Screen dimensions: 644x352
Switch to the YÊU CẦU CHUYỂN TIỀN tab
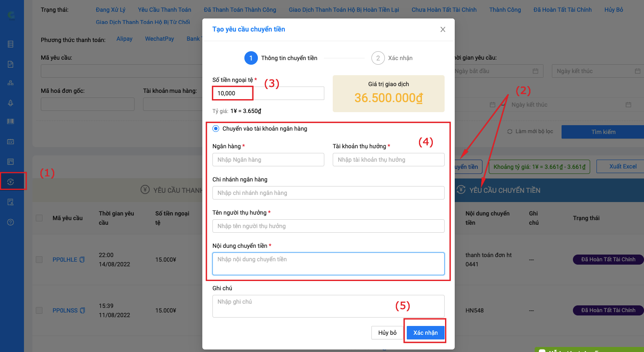click(x=504, y=190)
